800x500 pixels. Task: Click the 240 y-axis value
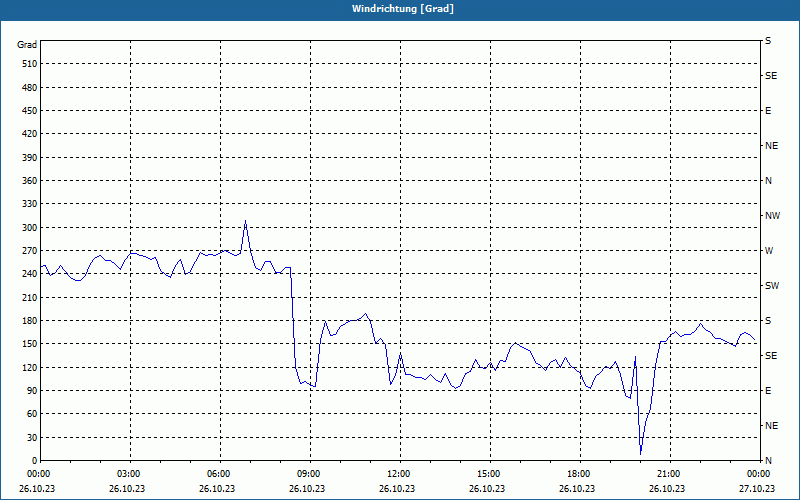click(x=30, y=274)
